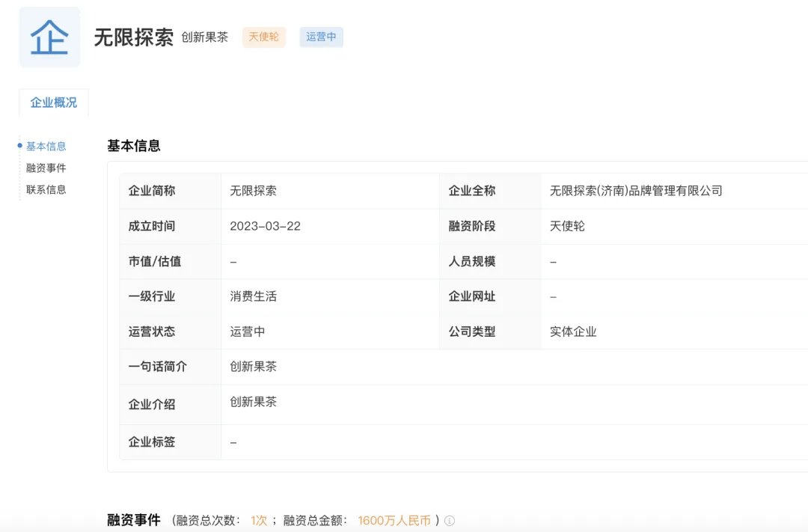Click the 无限探索 company title
808x532 pixels.
pyautogui.click(x=133, y=37)
